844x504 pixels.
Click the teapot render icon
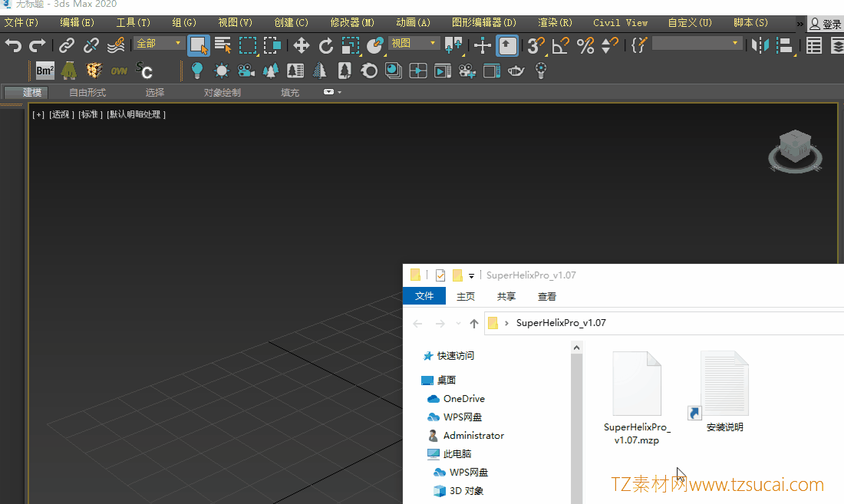point(516,71)
